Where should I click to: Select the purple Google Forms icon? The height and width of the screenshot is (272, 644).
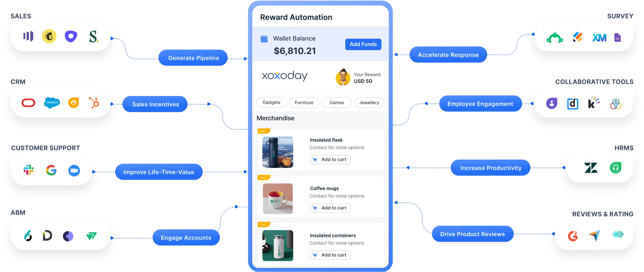(x=617, y=38)
